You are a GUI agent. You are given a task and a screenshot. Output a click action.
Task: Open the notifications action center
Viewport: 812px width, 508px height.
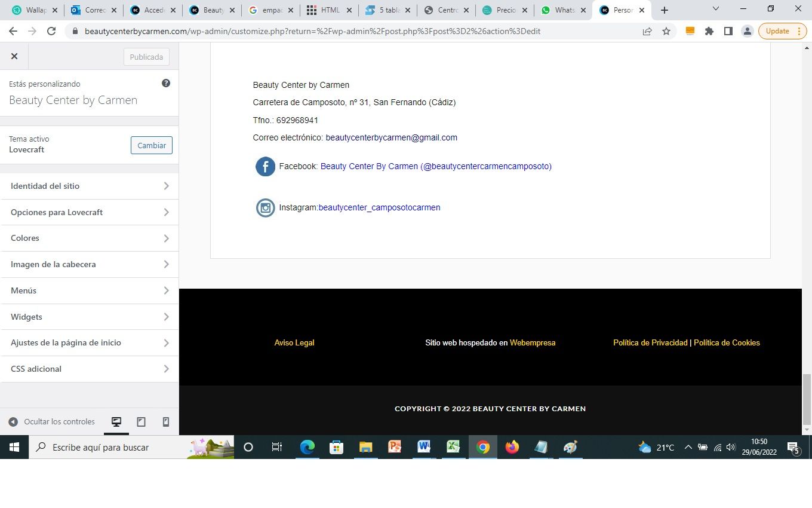tap(793, 448)
